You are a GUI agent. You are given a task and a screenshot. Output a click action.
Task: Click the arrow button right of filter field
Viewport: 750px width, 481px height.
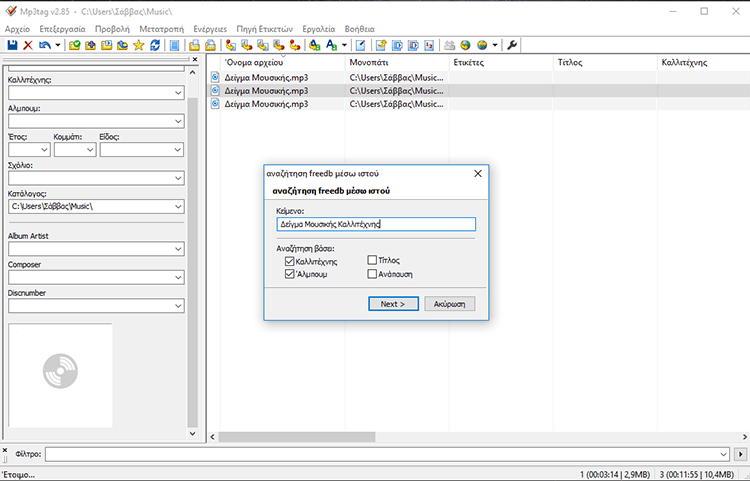point(740,454)
